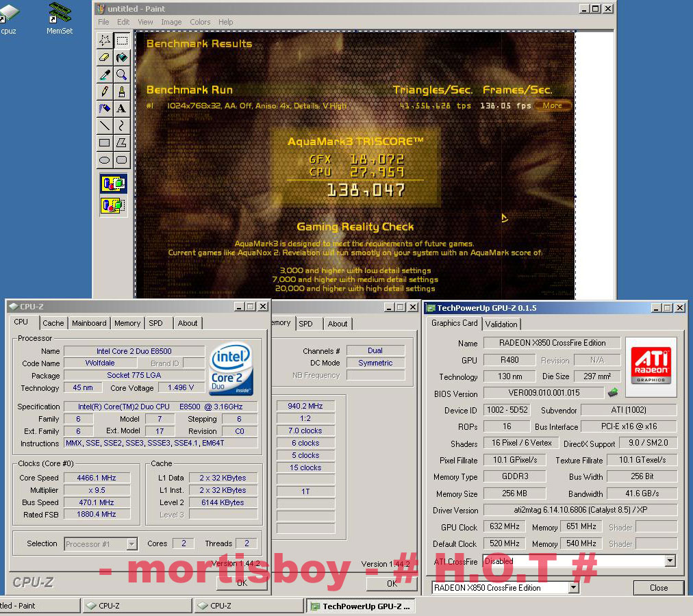Select the rectangular Select tool in Paint
The height and width of the screenshot is (616, 693).
pos(122,40)
